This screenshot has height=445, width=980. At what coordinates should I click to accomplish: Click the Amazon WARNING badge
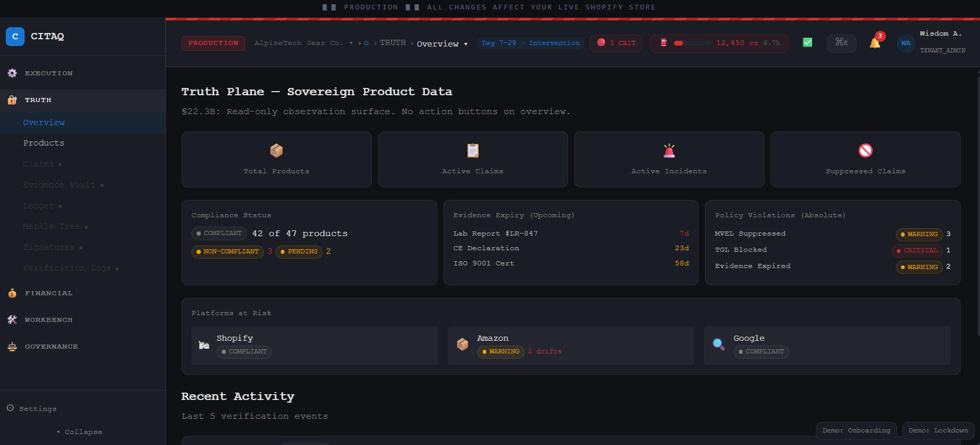[x=501, y=352]
